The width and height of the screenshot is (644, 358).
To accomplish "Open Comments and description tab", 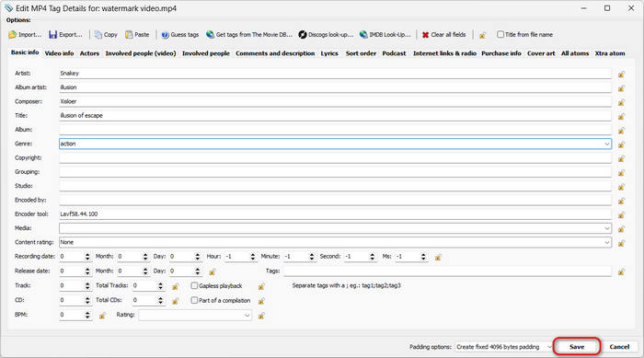I will [275, 53].
